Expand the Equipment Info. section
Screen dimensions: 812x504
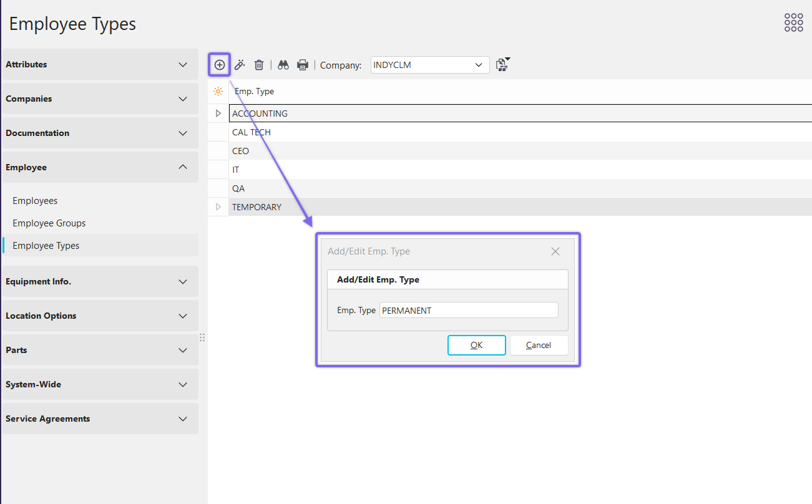[100, 281]
